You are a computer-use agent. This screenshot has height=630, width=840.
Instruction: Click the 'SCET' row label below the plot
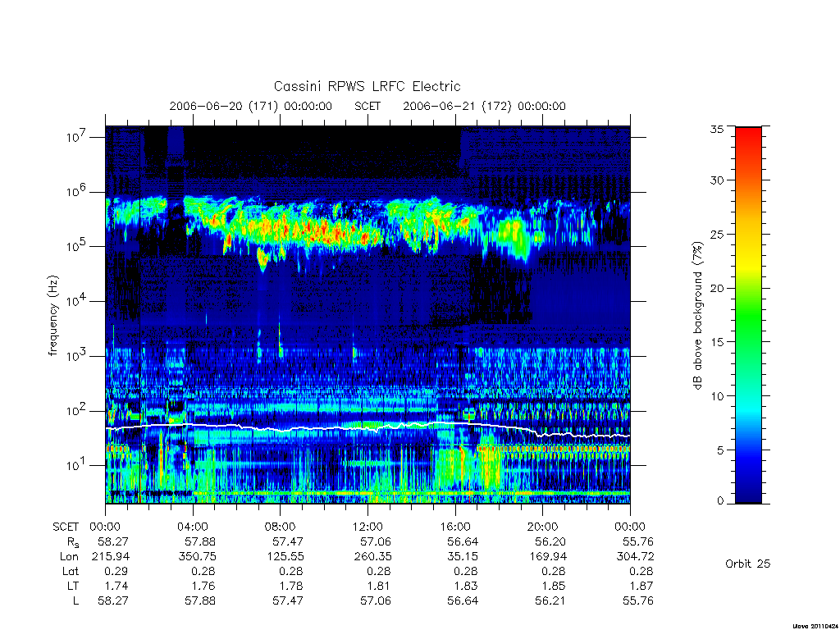(66, 527)
